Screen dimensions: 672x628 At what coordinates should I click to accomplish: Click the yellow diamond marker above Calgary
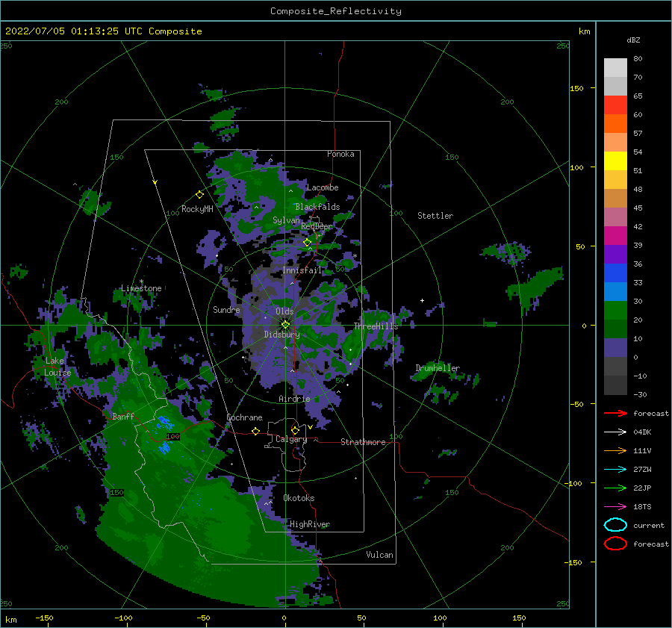coord(295,430)
